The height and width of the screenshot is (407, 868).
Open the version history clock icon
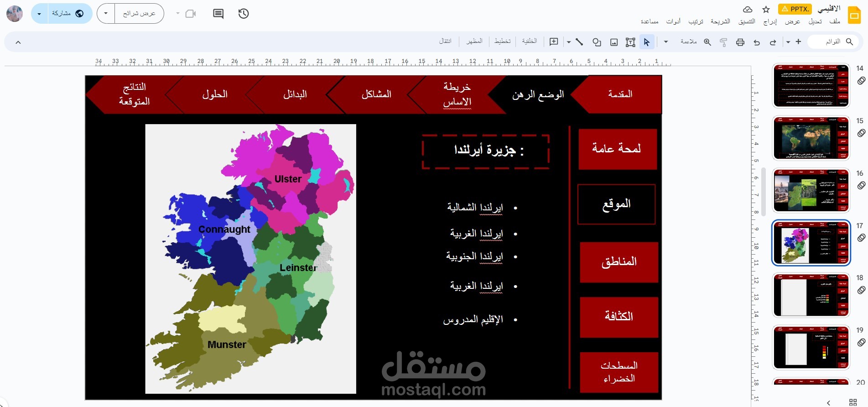pos(244,14)
